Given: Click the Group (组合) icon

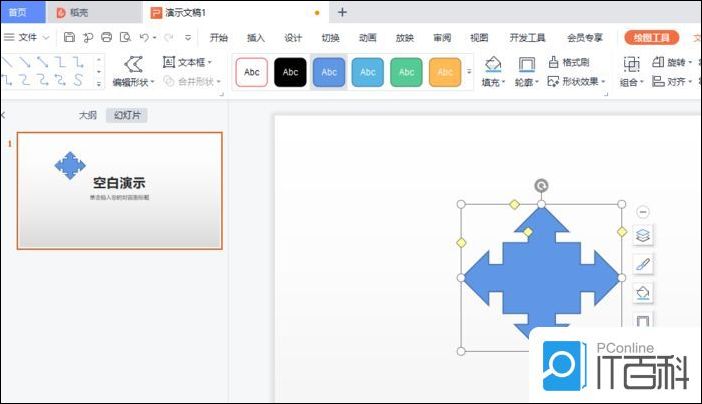Looking at the screenshot, I should coord(631,64).
